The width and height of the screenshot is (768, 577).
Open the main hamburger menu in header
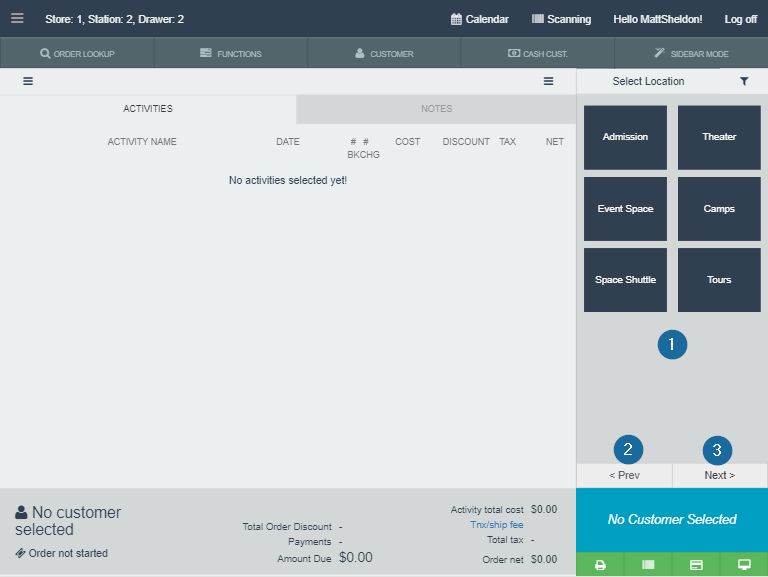click(17, 19)
